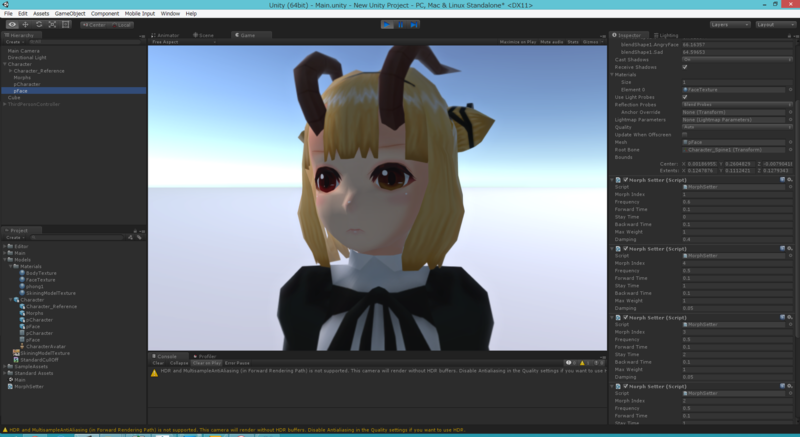Disable the first Morph Setter component
The width and height of the screenshot is (800, 437).
click(626, 180)
